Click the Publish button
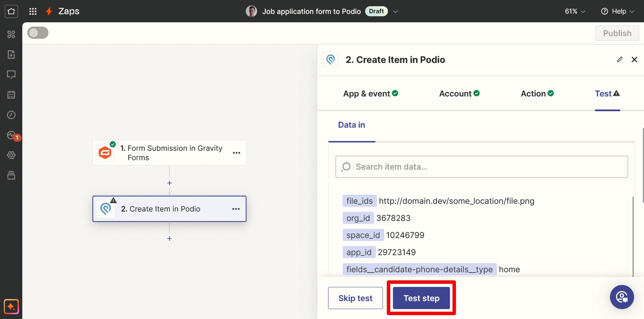Viewport: 644px width, 319px height. pyautogui.click(x=617, y=33)
